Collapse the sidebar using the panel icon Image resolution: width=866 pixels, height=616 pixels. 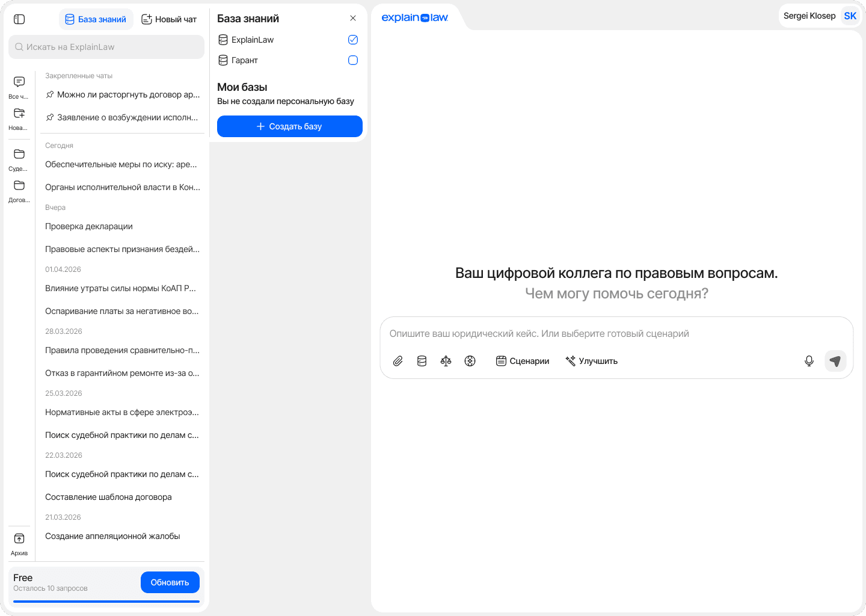(19, 19)
